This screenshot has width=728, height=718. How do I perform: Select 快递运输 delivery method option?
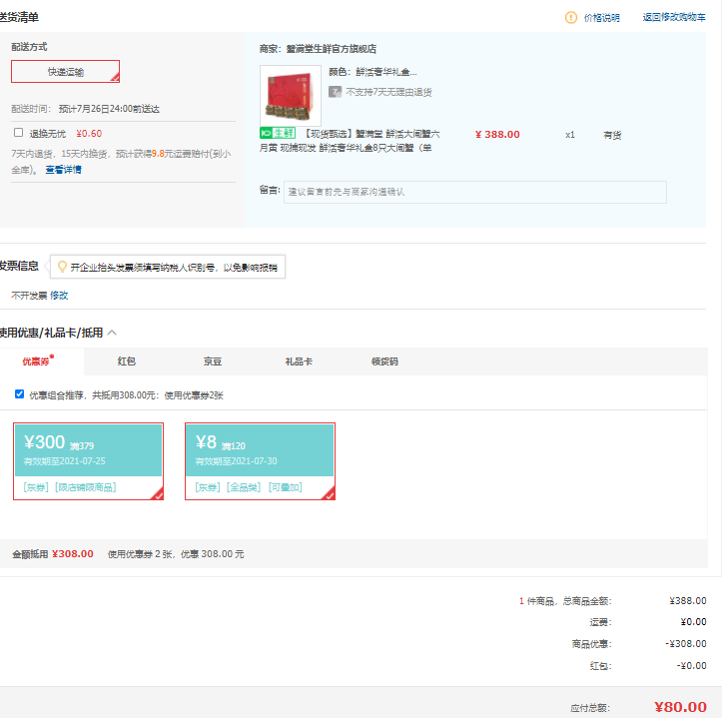66,72
